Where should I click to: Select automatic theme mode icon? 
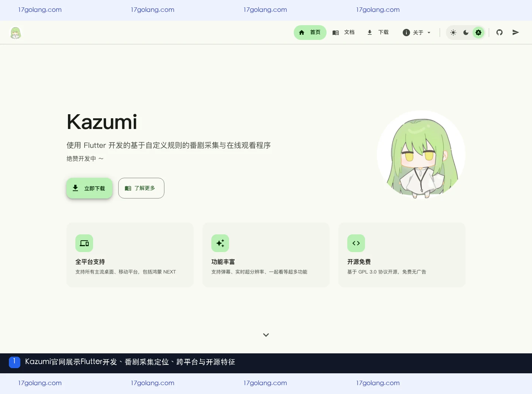(478, 33)
